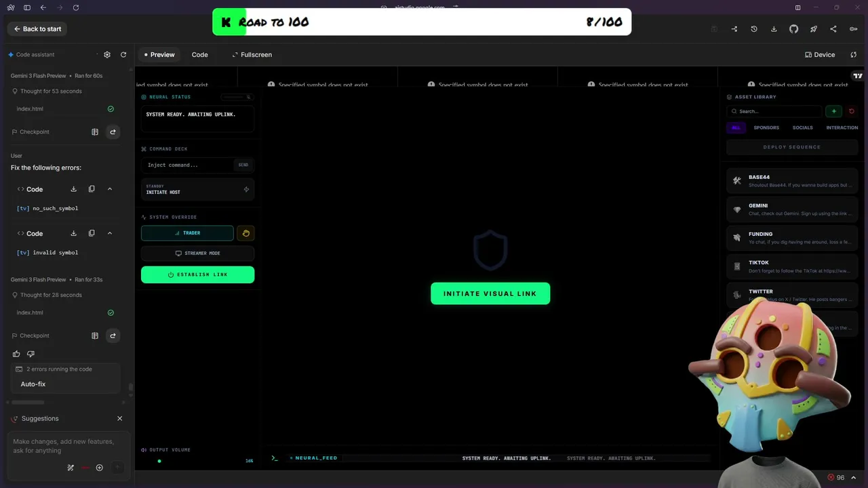868x488 pixels.
Task: Copy the no_such_symbol code block
Action: coord(92,189)
